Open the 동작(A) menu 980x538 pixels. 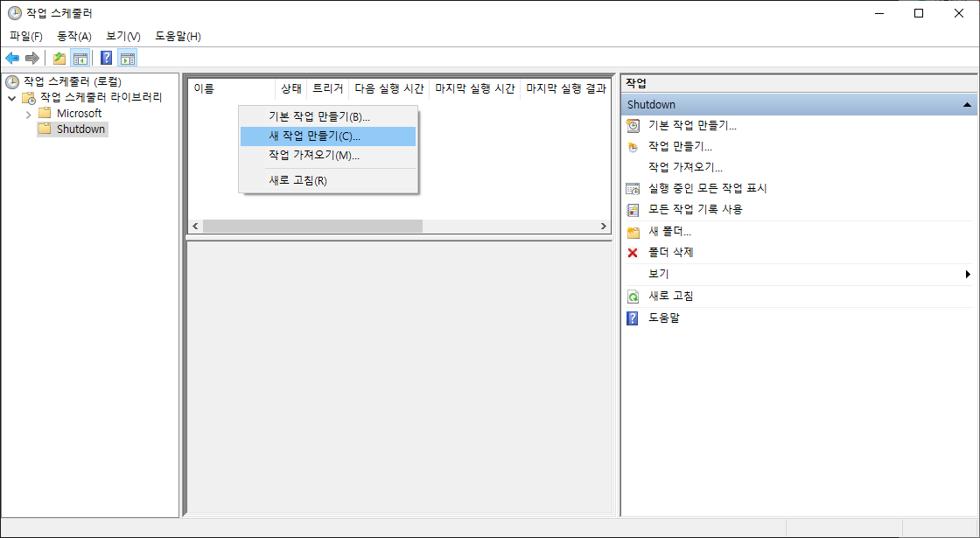pos(73,36)
